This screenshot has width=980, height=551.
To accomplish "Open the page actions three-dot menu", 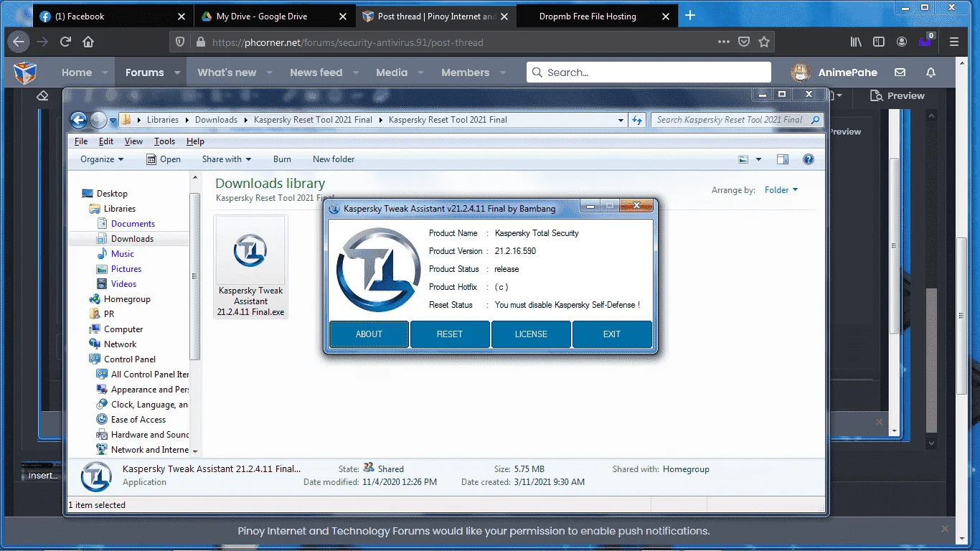I will point(724,42).
